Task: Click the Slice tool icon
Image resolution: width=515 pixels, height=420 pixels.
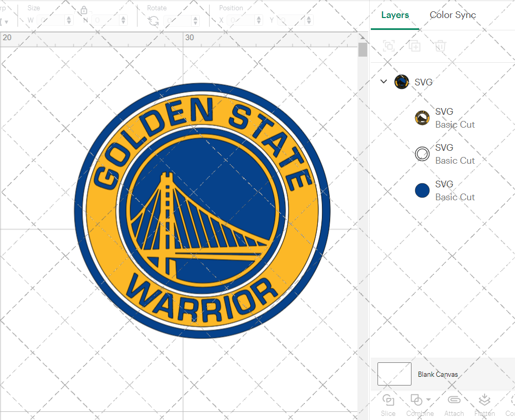Action: (388, 400)
